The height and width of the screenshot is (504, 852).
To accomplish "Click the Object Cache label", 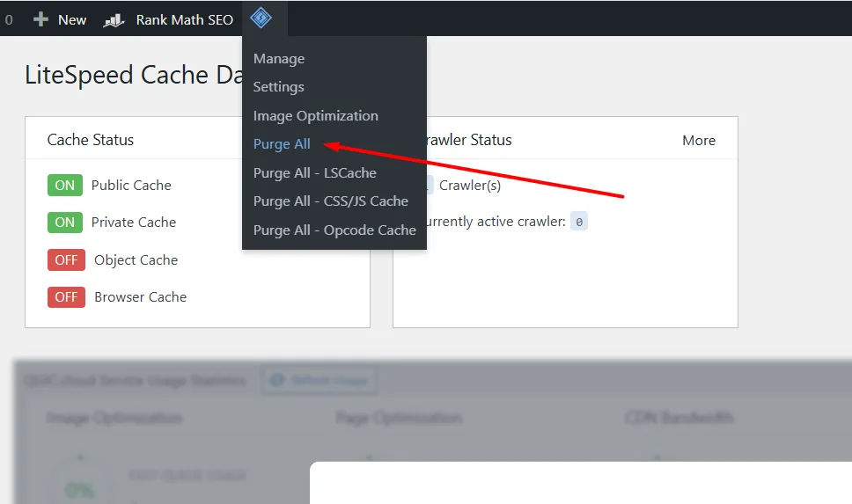I will tap(136, 260).
